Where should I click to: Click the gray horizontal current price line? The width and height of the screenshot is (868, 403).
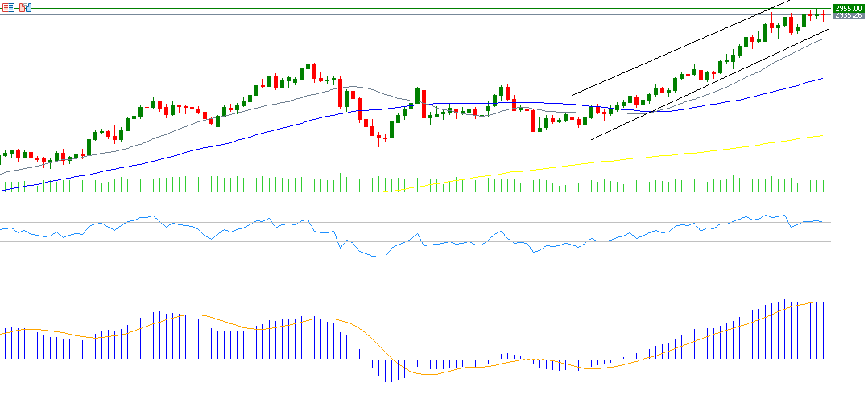coord(403,15)
